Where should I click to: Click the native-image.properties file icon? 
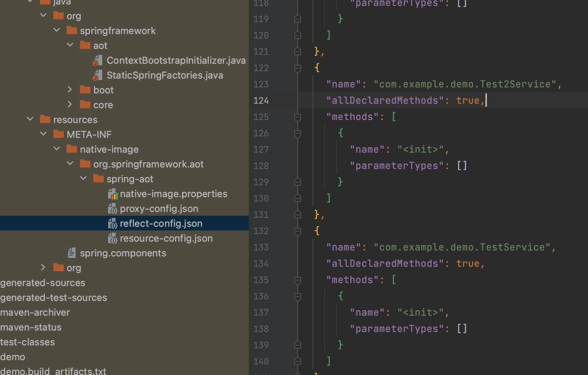coord(113,194)
